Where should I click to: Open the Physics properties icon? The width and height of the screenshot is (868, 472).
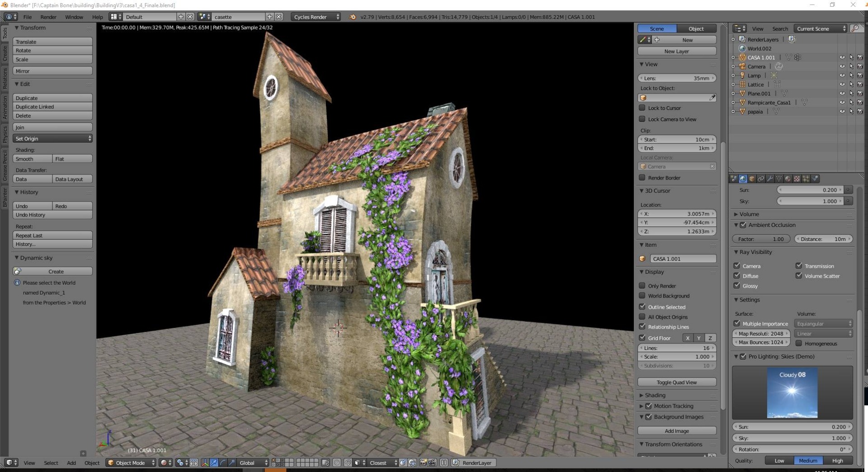click(x=815, y=179)
